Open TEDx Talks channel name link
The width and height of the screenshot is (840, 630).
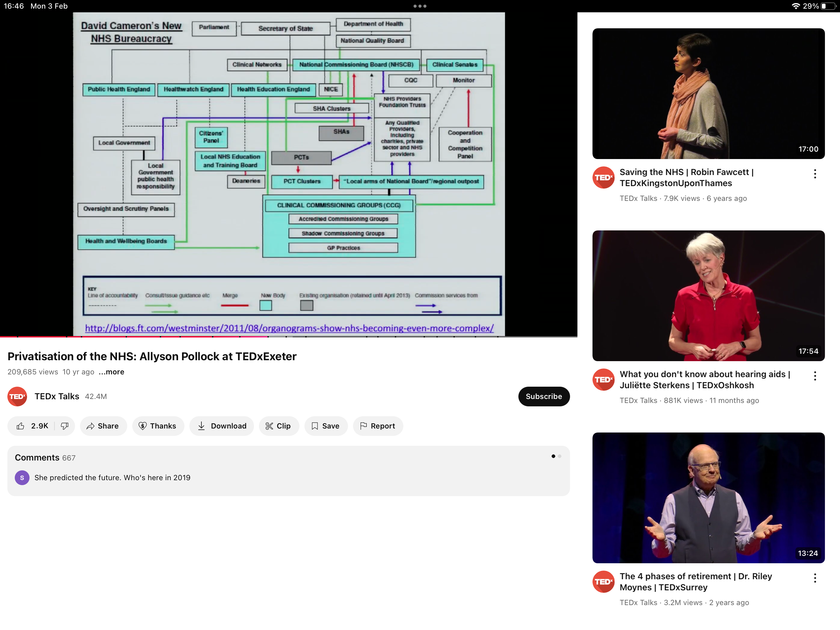57,396
